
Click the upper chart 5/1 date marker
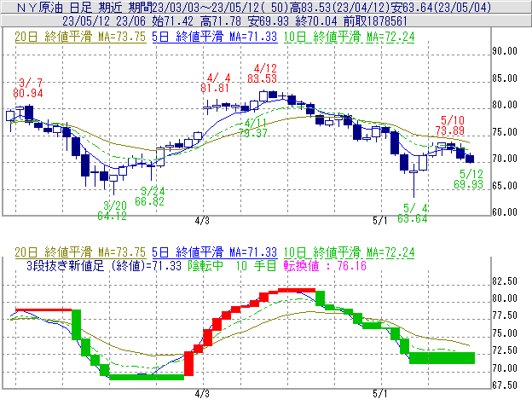[380, 221]
